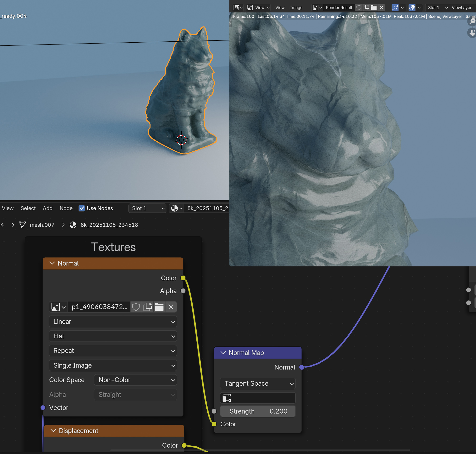Unlink Render Result image with X icon
The image size is (476, 454).
tap(381, 8)
